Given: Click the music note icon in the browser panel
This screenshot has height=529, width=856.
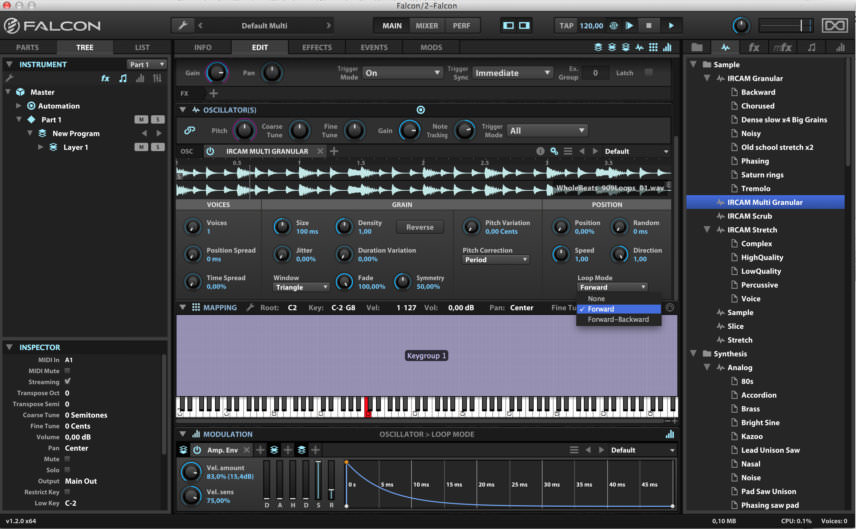Looking at the screenshot, I should 811,47.
